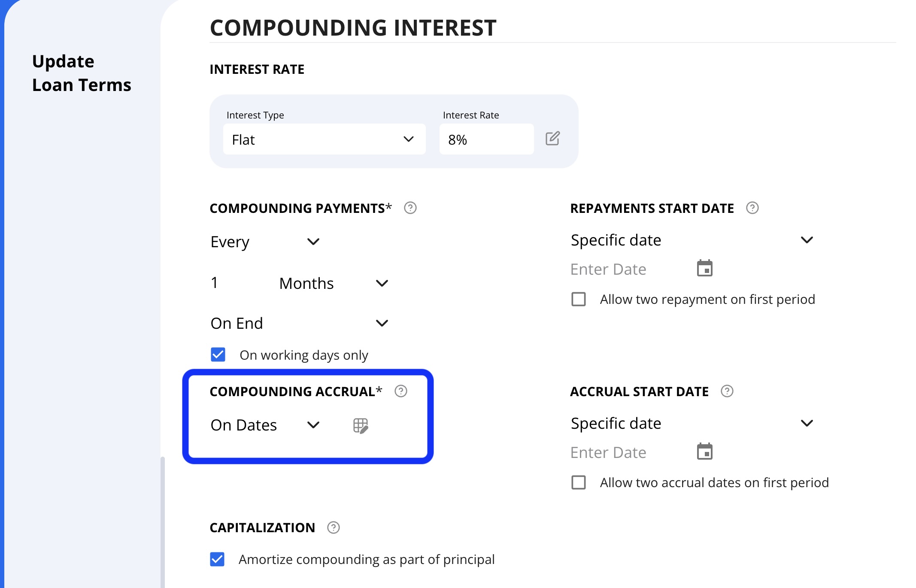Expand the On End dropdown
This screenshot has height=588, width=916.
300,323
